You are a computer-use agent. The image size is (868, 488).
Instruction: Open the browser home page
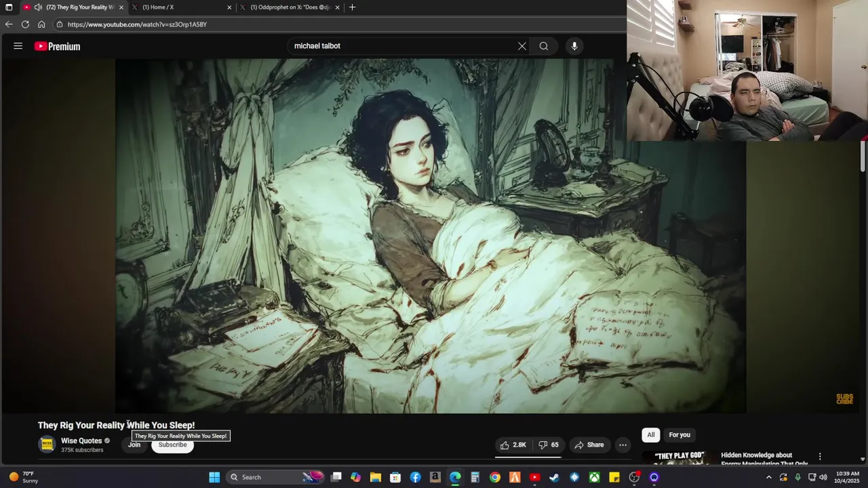pyautogui.click(x=41, y=24)
